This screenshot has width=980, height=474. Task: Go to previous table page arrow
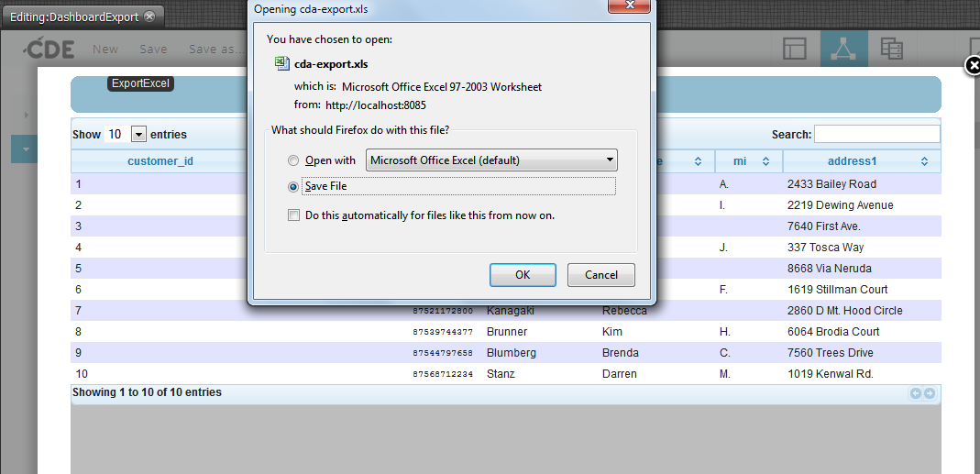tap(916, 393)
